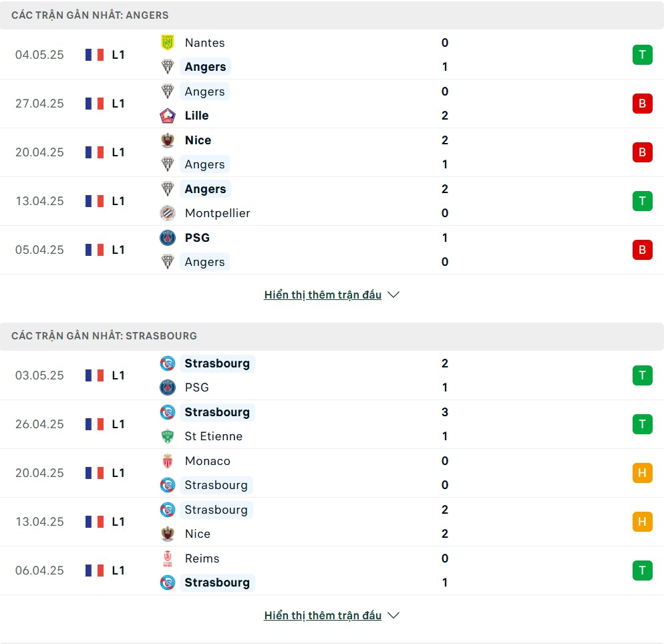The width and height of the screenshot is (664, 644).
Task: Click the Lille club logo
Action: click(168, 116)
